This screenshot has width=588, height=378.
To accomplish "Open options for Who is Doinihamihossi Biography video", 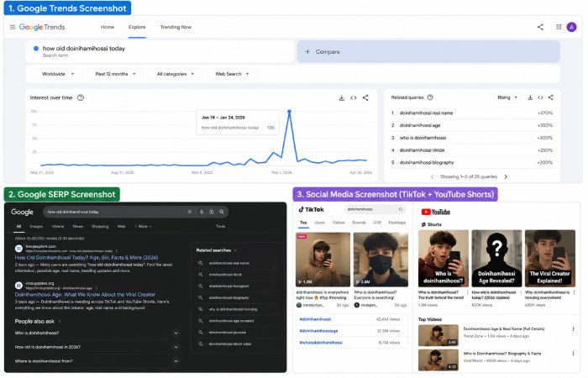I will [573, 354].
